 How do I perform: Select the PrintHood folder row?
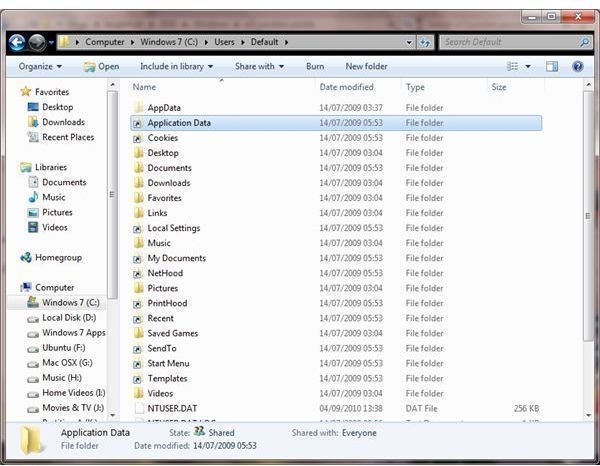pyautogui.click(x=336, y=303)
